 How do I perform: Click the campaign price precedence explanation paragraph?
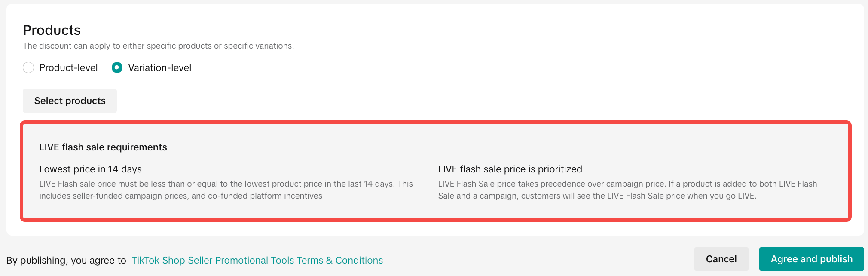point(627,184)
